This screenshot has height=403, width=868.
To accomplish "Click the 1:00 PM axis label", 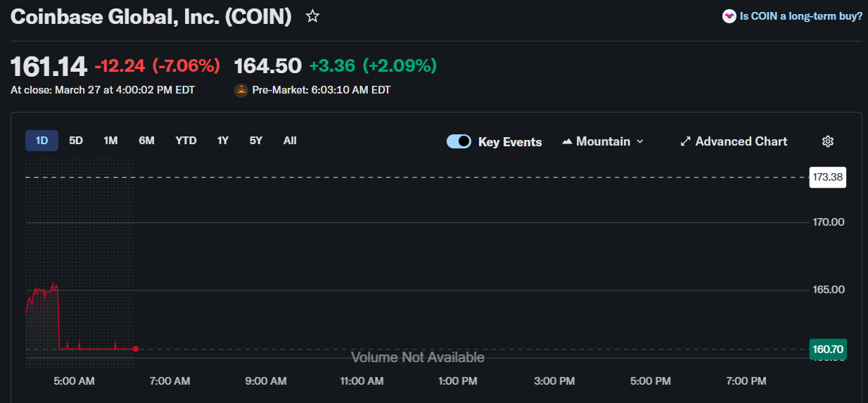I will pos(458,381).
